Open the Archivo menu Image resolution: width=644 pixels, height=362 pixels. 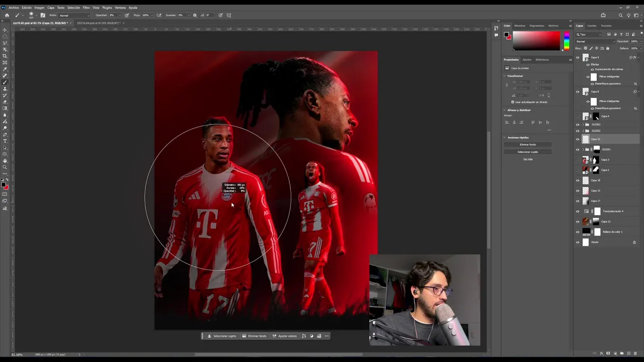point(14,8)
